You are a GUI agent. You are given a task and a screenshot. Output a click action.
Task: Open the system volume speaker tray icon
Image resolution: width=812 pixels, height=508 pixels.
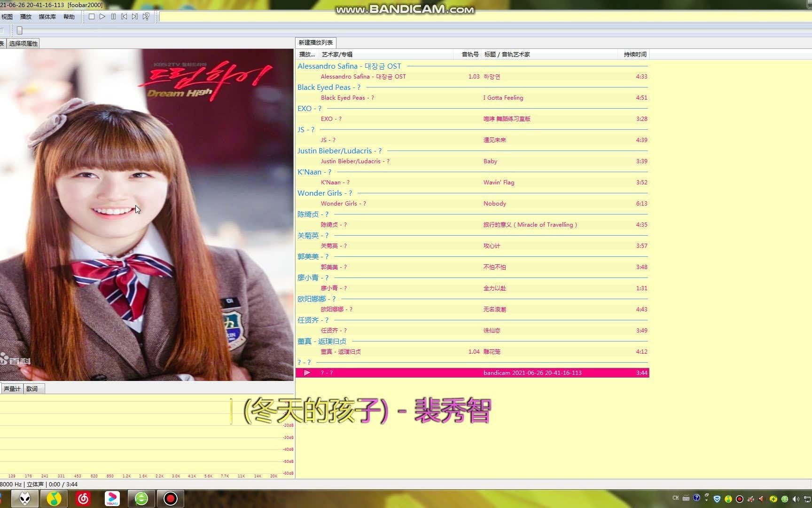click(x=796, y=499)
